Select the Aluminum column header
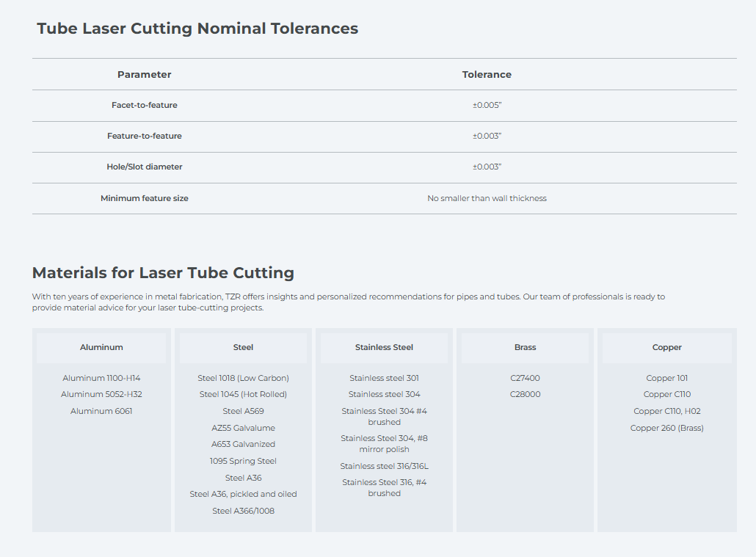This screenshot has width=756, height=557. (101, 348)
